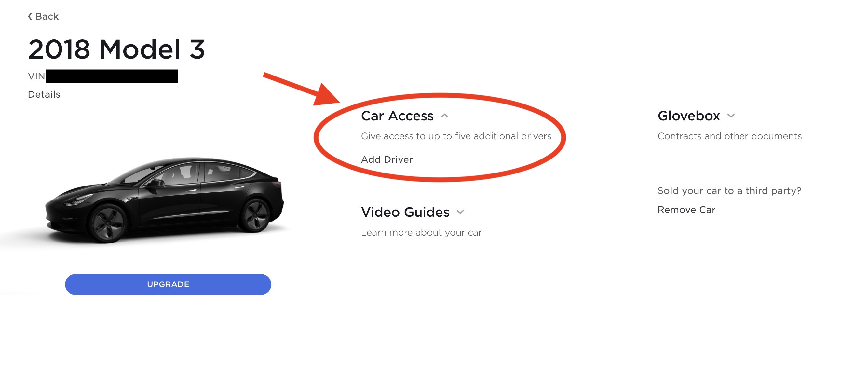The height and width of the screenshot is (373, 868).
Task: Click the back arrow chevron icon
Action: (30, 17)
